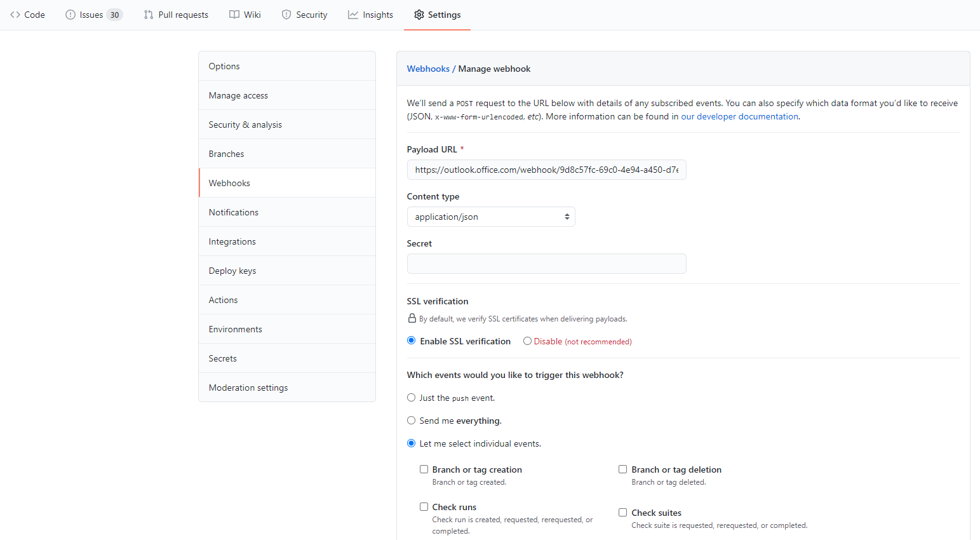
Task: Select the Settings tab
Action: (x=438, y=15)
